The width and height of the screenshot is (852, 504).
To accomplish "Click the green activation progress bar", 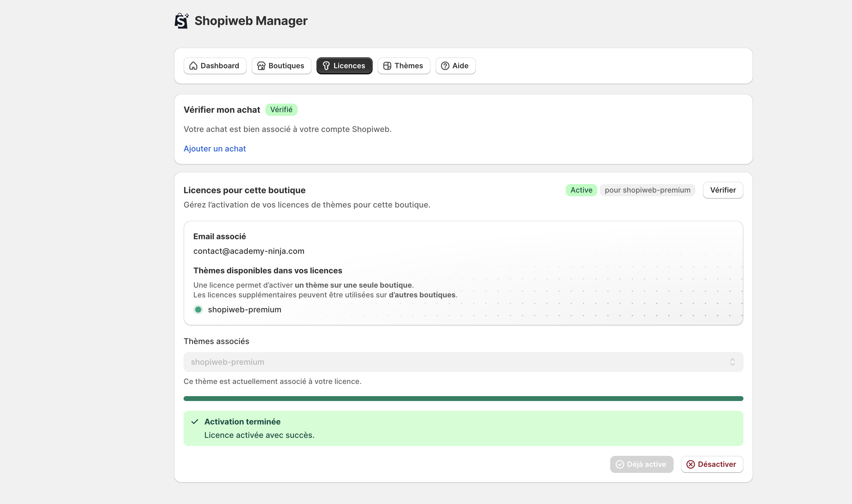I will [x=463, y=398].
